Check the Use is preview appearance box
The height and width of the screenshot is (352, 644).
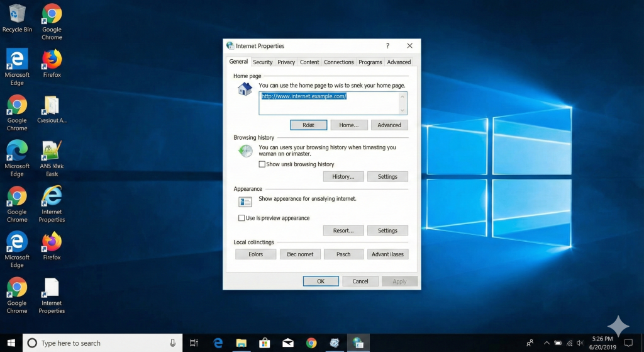click(x=241, y=218)
